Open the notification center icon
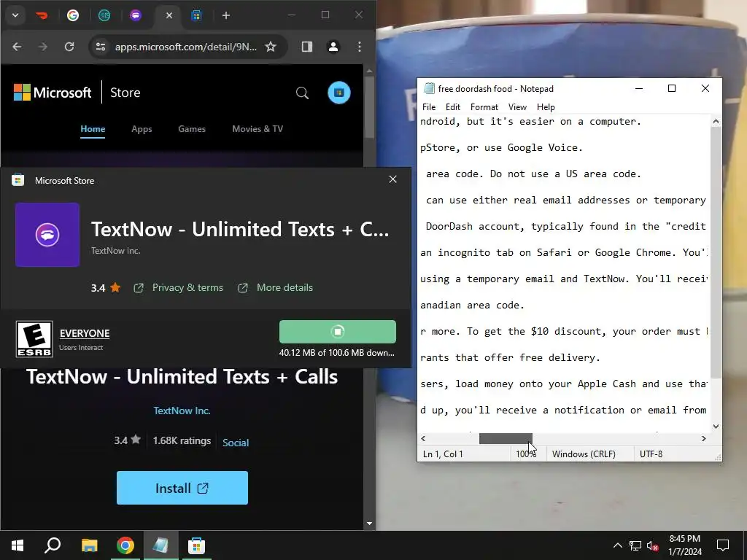The image size is (747, 560). [x=723, y=545]
